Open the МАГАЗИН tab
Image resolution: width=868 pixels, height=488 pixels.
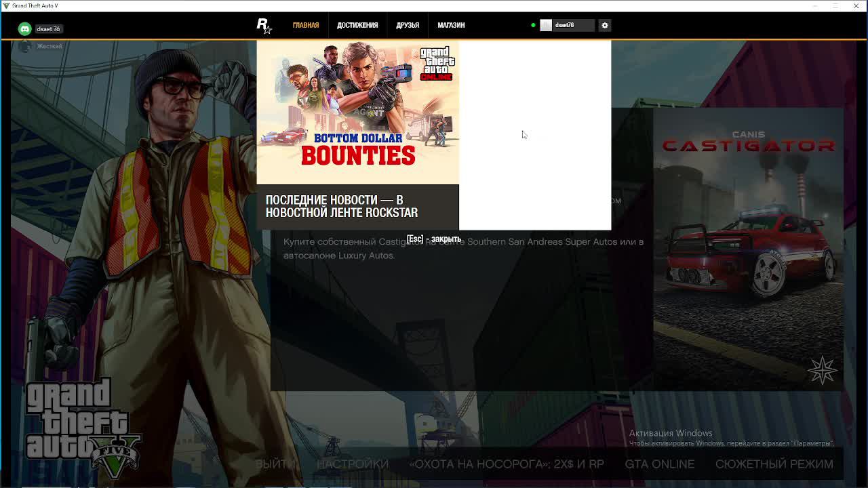click(451, 25)
